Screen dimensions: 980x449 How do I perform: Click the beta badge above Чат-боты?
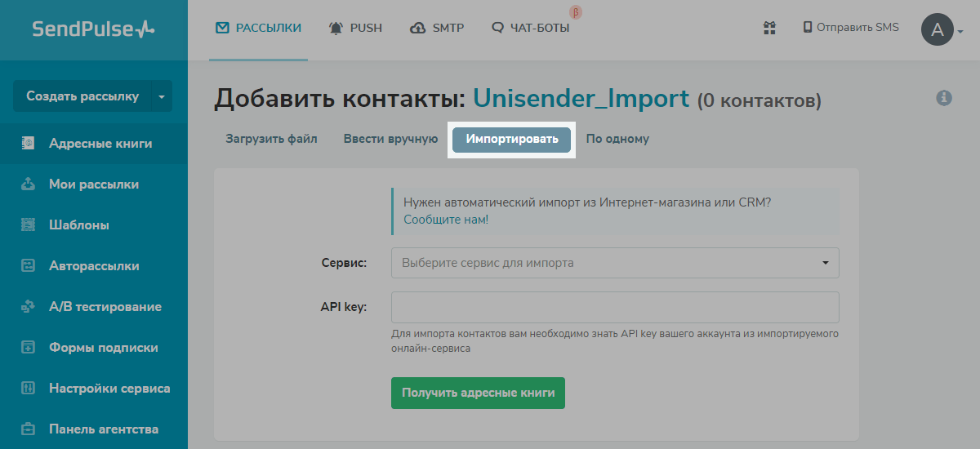[x=575, y=12]
